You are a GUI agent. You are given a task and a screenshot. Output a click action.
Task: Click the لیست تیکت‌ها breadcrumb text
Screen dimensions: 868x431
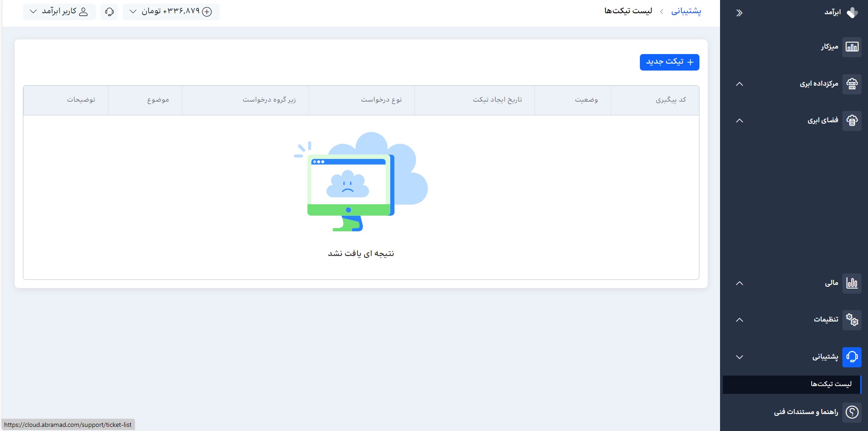point(628,11)
